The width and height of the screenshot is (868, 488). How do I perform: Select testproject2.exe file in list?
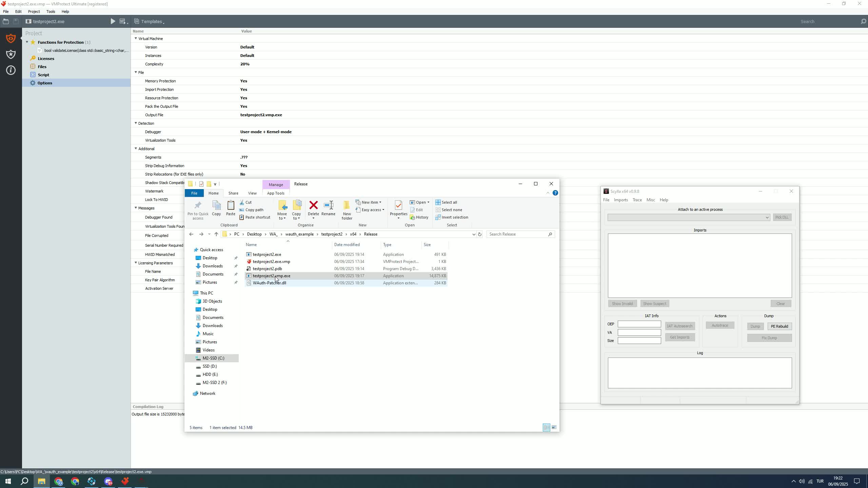coord(267,255)
